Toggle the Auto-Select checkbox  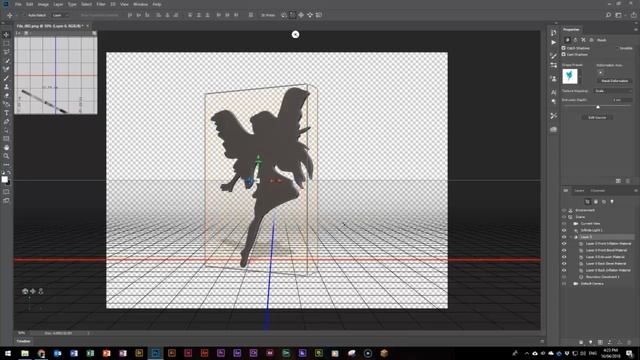pos(24,15)
